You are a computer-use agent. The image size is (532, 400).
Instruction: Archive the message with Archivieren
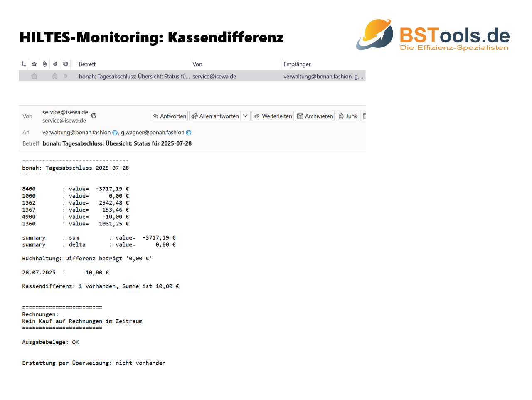pos(315,116)
